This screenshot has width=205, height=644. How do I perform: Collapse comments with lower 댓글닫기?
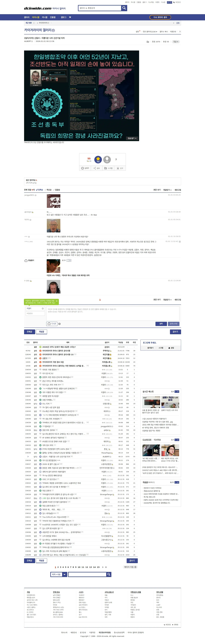click(x=167, y=300)
